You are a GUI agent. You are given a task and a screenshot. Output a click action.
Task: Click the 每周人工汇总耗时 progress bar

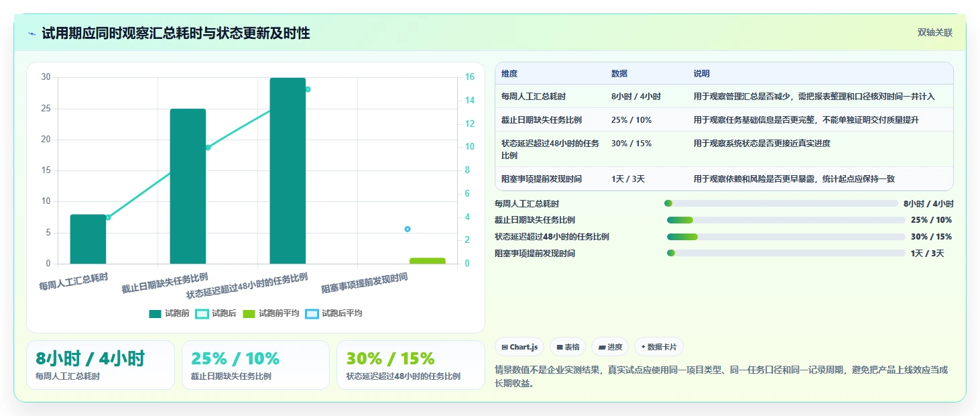(x=781, y=203)
